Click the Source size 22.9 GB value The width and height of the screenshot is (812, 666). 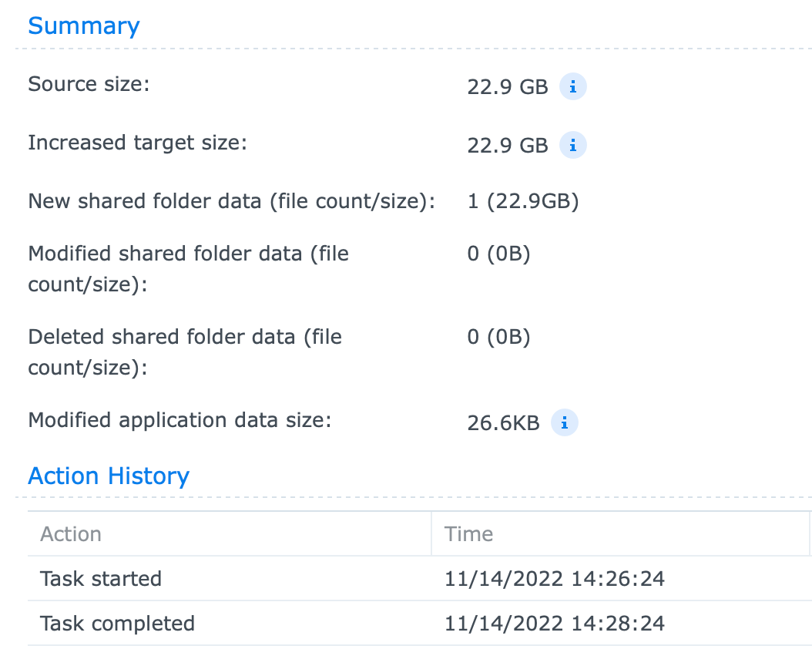tap(507, 87)
